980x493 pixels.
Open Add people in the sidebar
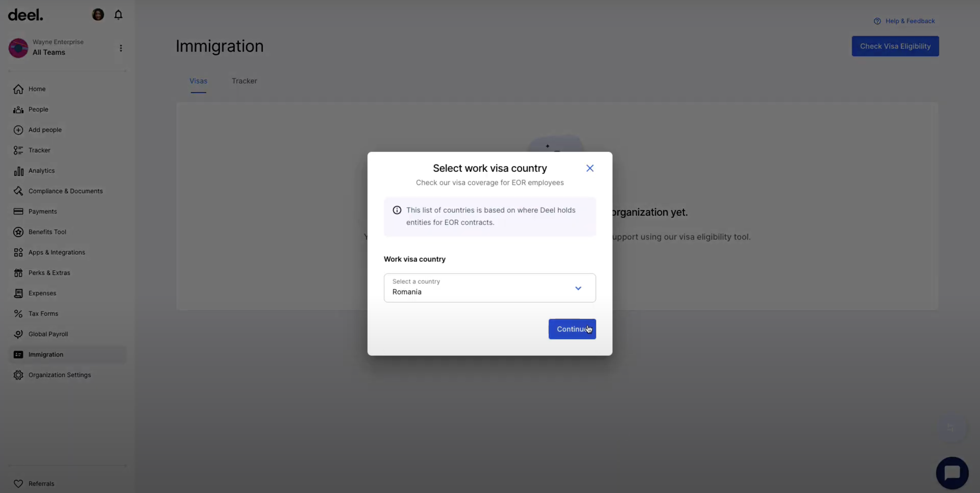pos(67,130)
